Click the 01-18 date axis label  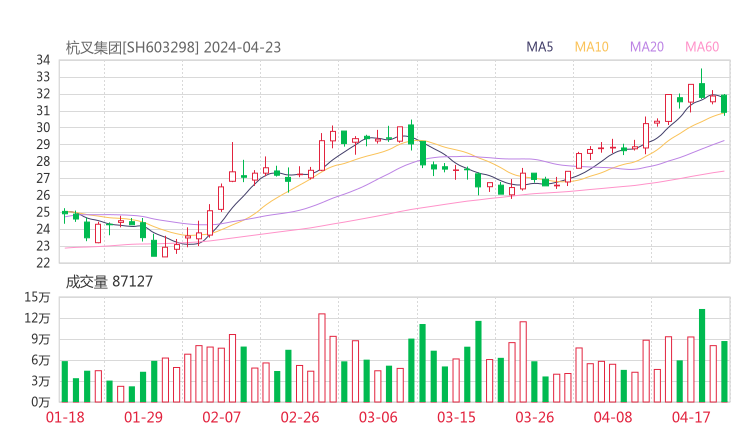pyautogui.click(x=65, y=417)
